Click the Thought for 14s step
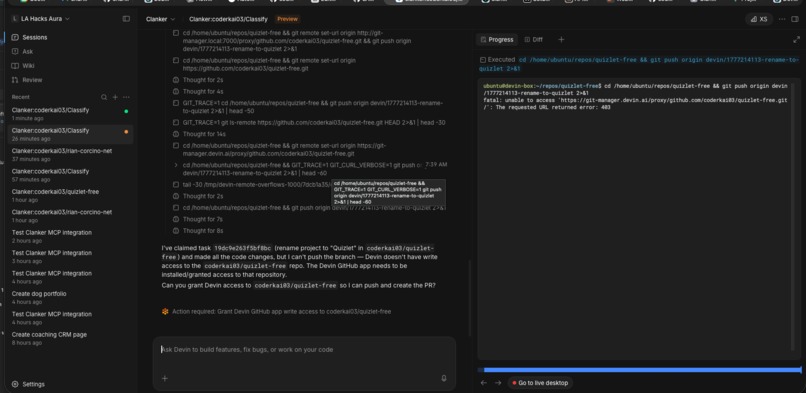This screenshot has width=806, height=393. pos(204,134)
